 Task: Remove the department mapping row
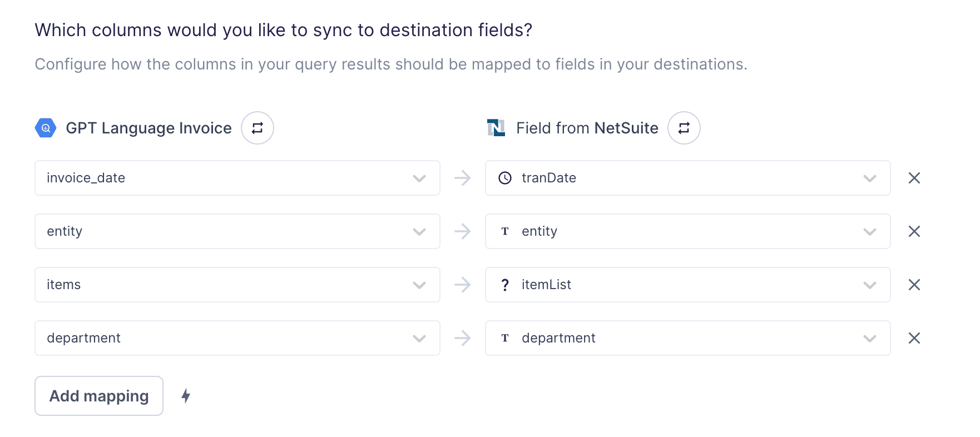(x=914, y=338)
